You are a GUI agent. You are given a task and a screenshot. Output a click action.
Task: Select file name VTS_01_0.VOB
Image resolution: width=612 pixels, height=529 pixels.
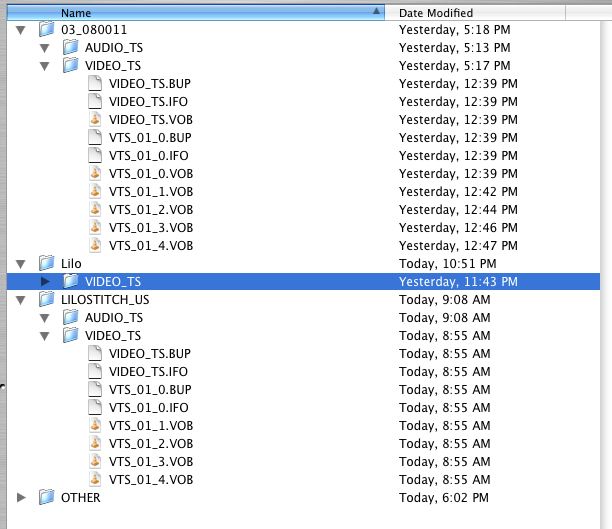click(x=151, y=174)
